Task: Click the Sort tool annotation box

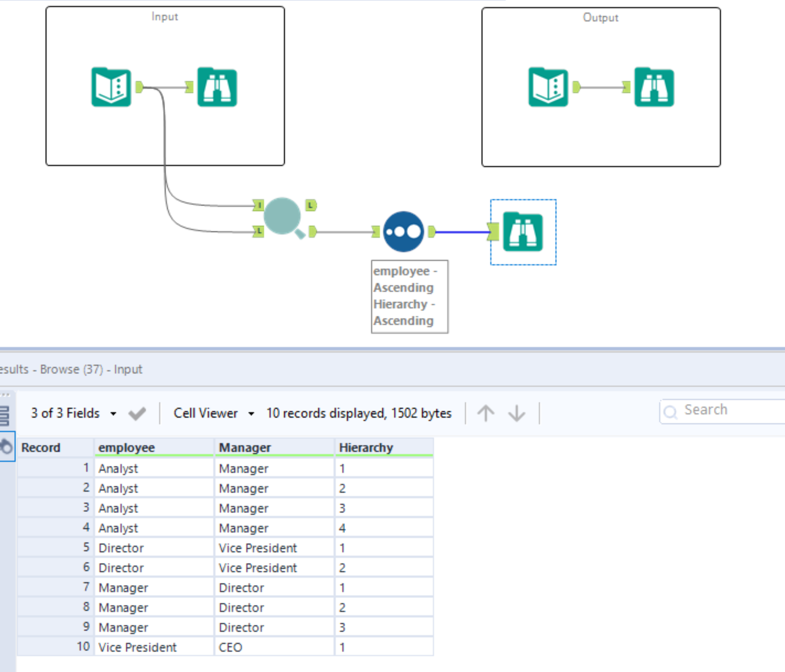Action: click(410, 296)
